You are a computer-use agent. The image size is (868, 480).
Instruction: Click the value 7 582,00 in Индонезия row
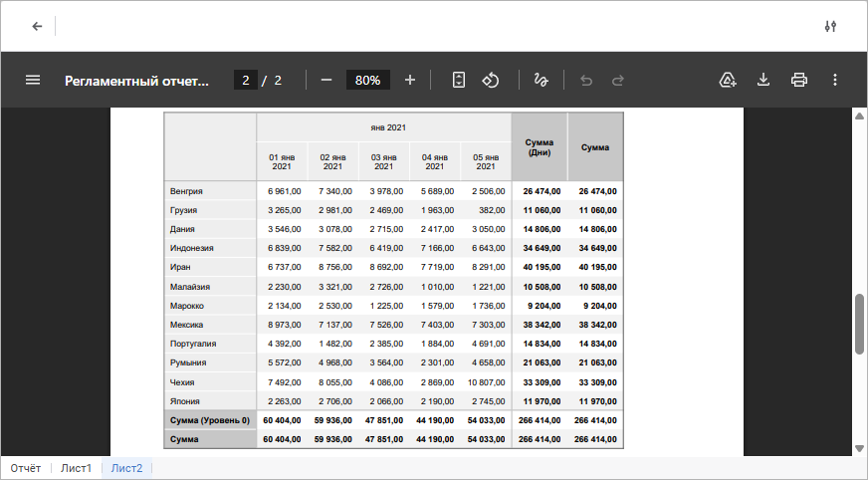tap(335, 248)
